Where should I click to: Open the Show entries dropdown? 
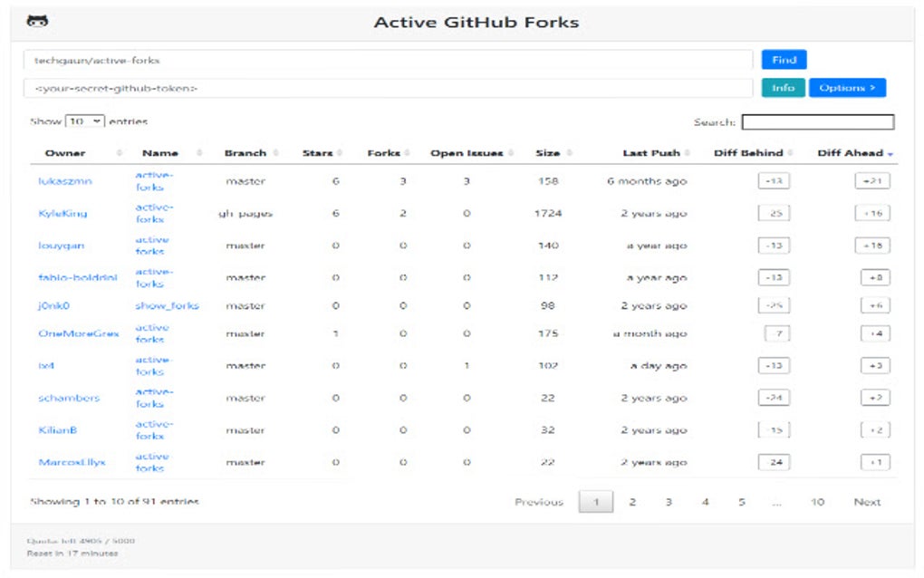click(x=85, y=120)
